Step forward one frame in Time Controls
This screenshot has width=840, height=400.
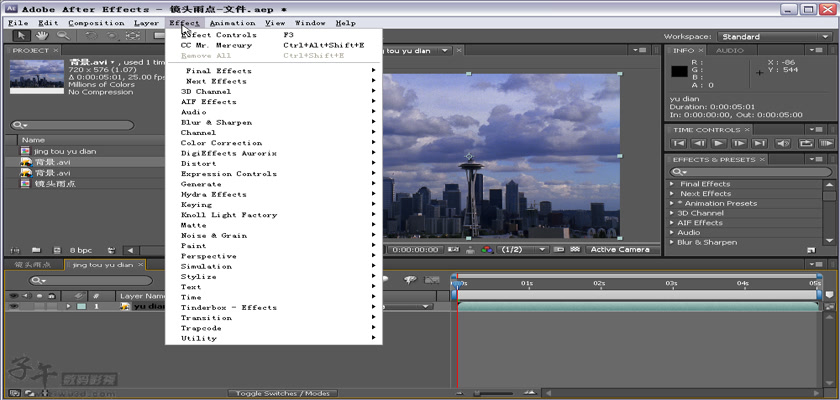coord(739,143)
